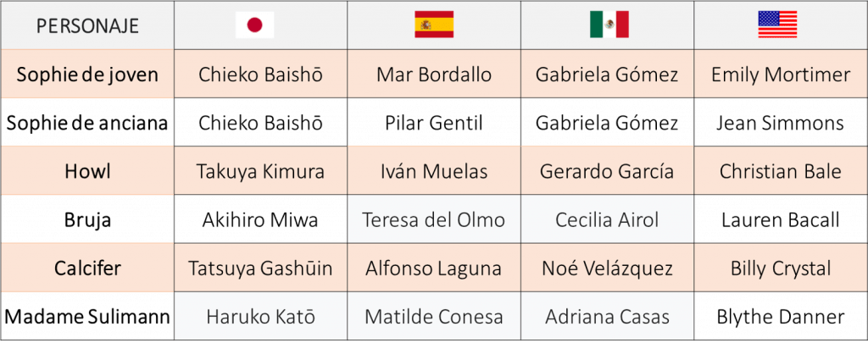Viewport: 868px width, 343px height.
Task: Click the Takuya Kimura cell
Action: point(261,171)
